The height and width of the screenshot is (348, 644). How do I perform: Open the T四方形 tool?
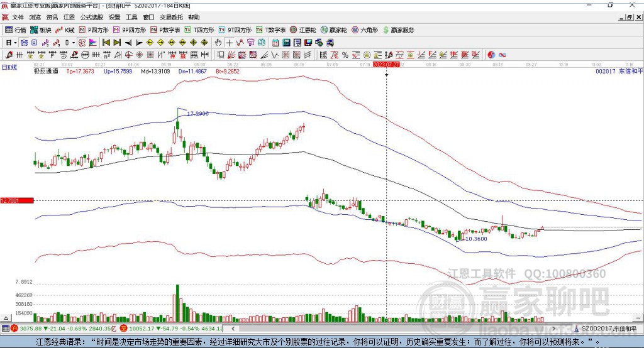[x=199, y=30]
